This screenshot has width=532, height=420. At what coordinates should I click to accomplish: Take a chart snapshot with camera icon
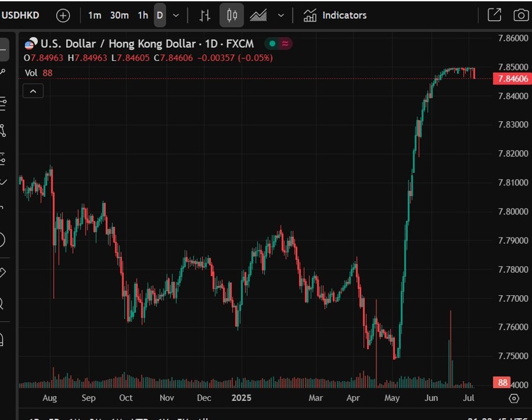[520, 15]
